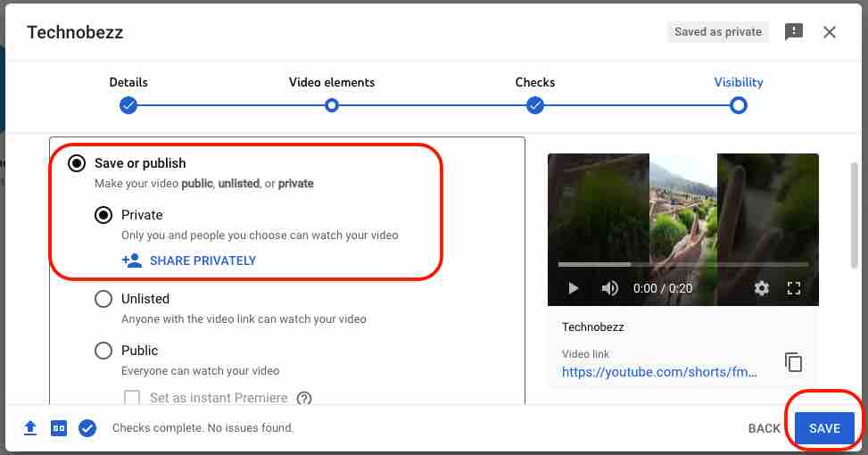Click 'Only you and people you choose' description
868x455 pixels.
pyautogui.click(x=260, y=236)
